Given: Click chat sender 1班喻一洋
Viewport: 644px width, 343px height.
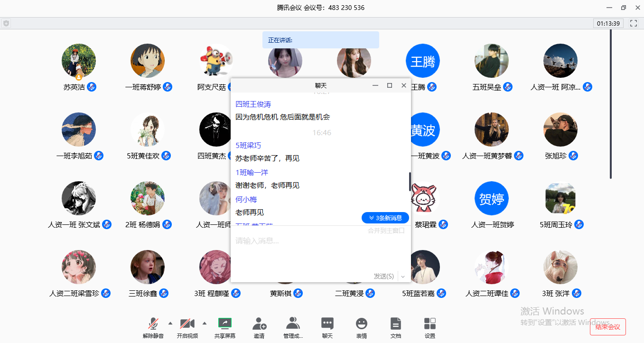Looking at the screenshot, I should 252,173.
